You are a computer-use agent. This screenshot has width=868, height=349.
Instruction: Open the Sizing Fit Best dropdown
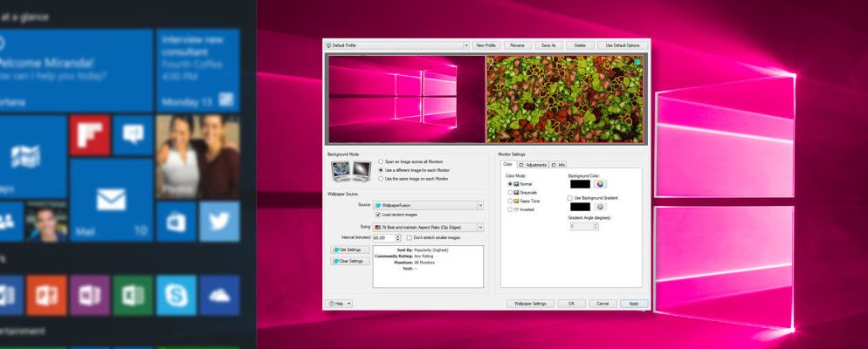pyautogui.click(x=429, y=227)
